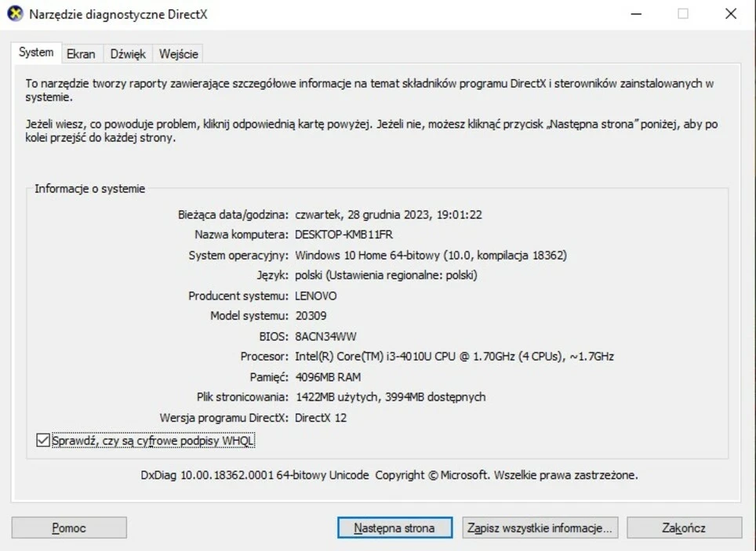Click the Procesor label
The width and height of the screenshot is (756, 551).
[x=264, y=357]
